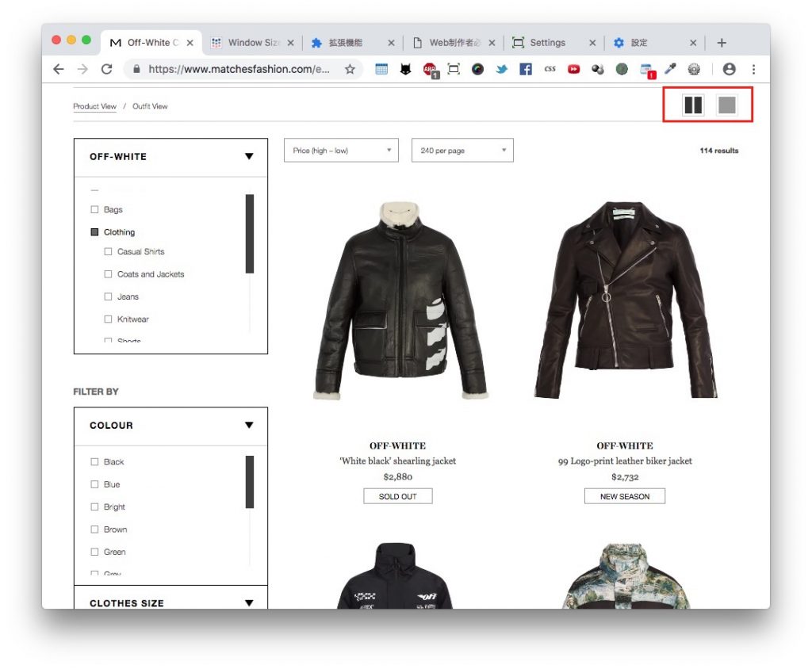
Task: Open the Price (high – low) sort dropdown
Action: coord(341,150)
